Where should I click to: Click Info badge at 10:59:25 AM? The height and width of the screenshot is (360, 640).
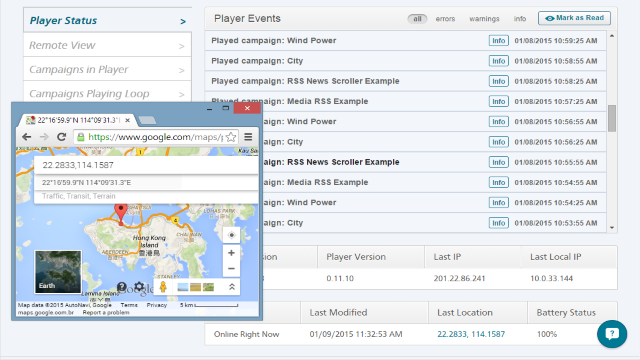coord(498,41)
